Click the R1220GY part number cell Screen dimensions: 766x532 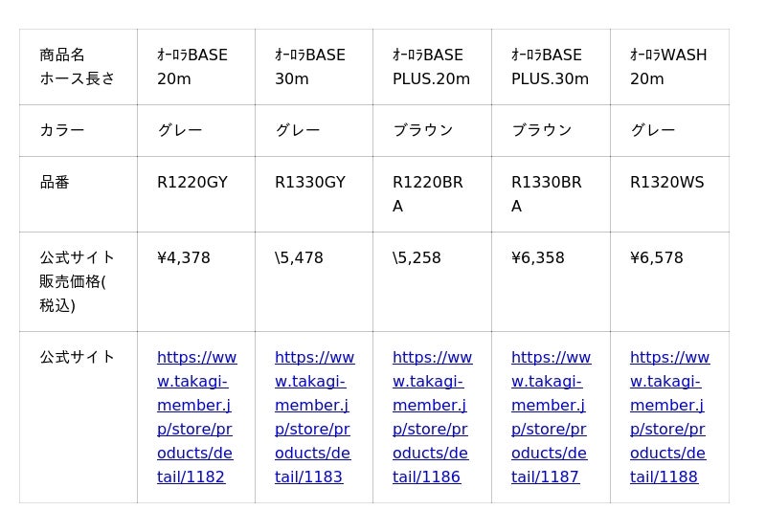click(x=192, y=183)
